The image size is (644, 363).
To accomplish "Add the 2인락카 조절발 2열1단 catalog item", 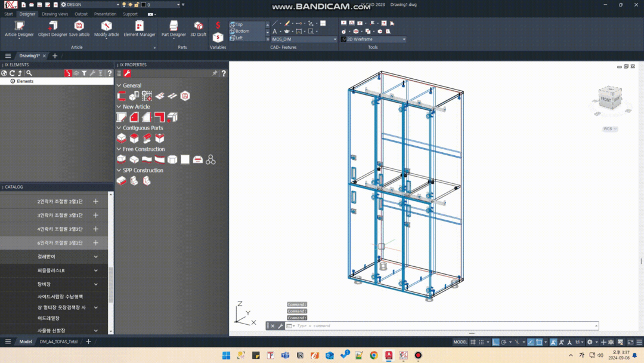I will pos(95,201).
